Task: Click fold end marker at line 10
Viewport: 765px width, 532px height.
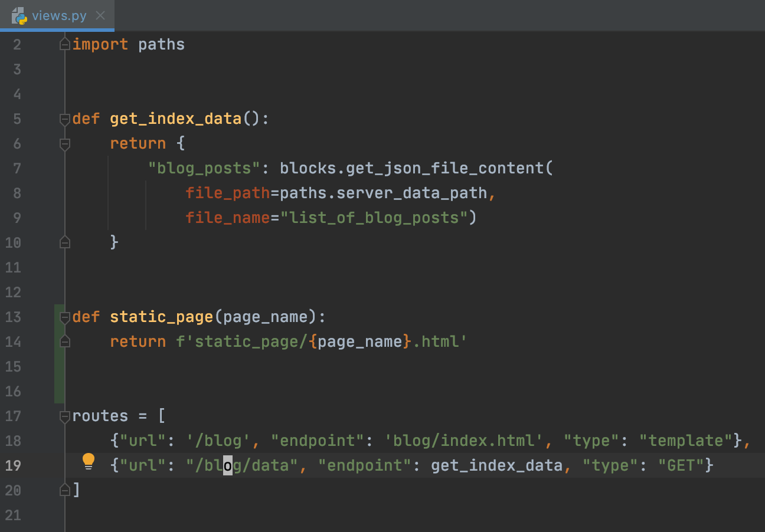Action: coord(65,242)
